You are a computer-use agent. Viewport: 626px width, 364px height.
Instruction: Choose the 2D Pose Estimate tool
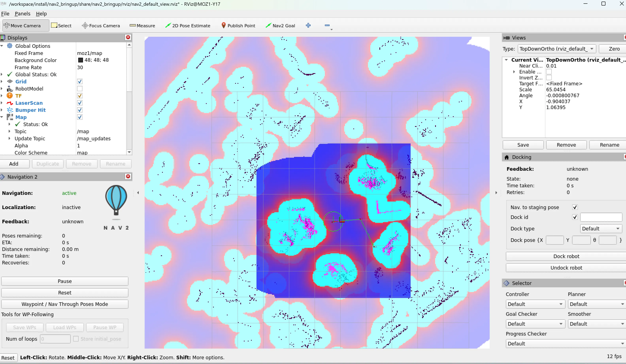coord(188,26)
